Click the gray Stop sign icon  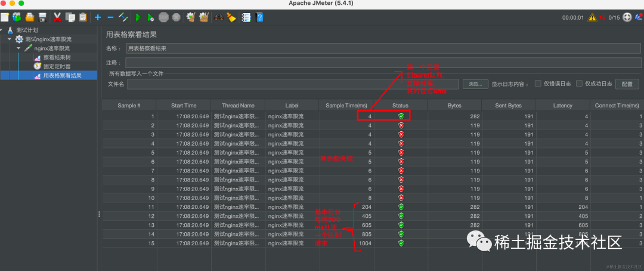[x=163, y=17]
